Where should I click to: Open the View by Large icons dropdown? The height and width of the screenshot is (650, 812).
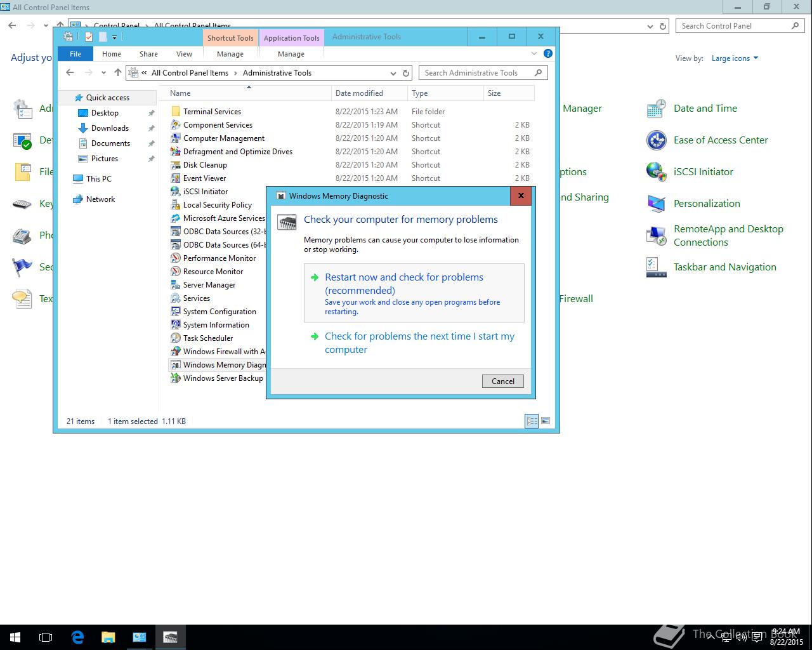[735, 58]
